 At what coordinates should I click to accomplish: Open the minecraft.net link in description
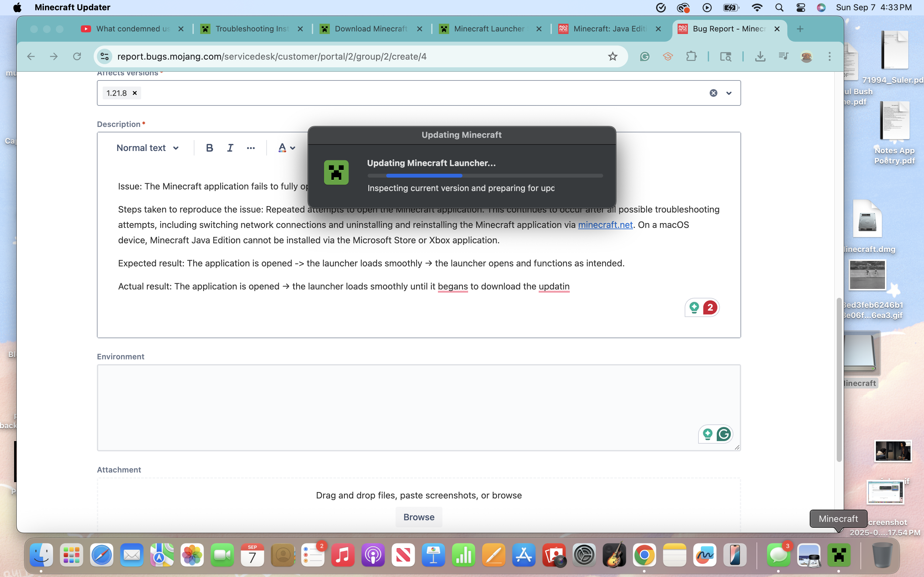point(605,225)
